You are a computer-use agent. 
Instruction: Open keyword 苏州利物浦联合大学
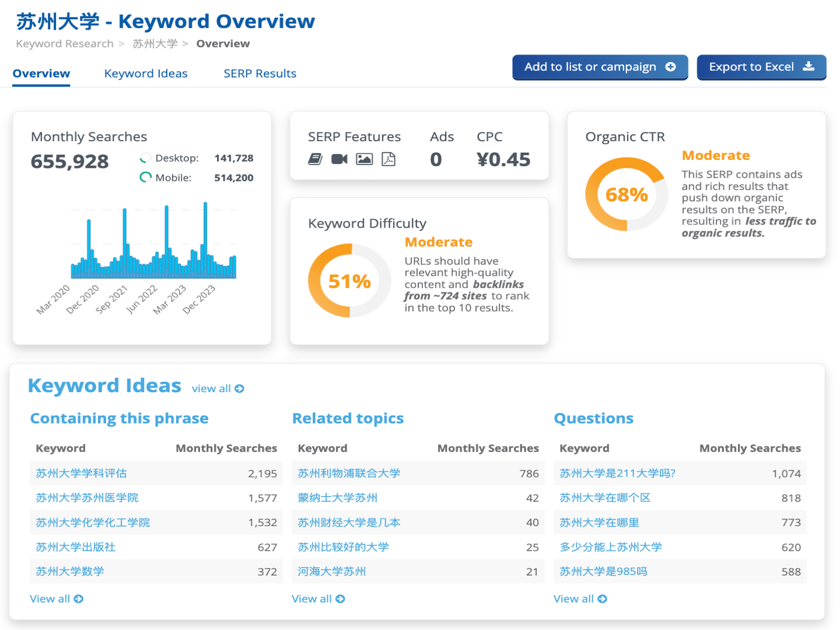[x=349, y=474]
